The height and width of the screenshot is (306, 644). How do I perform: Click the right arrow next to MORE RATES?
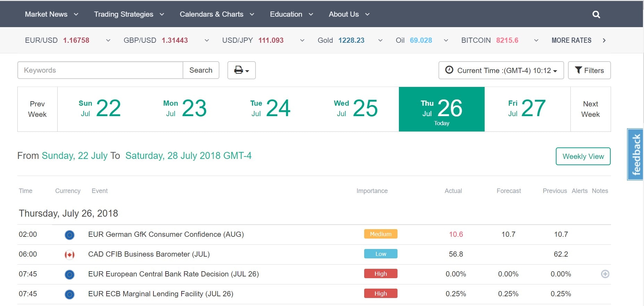point(604,40)
